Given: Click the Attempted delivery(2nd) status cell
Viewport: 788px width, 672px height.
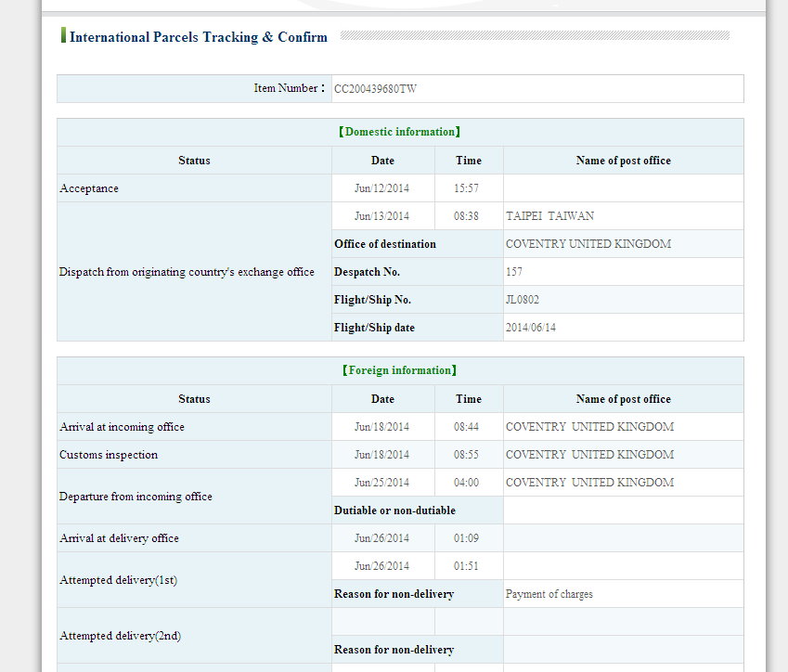Looking at the screenshot, I should (x=120, y=636).
